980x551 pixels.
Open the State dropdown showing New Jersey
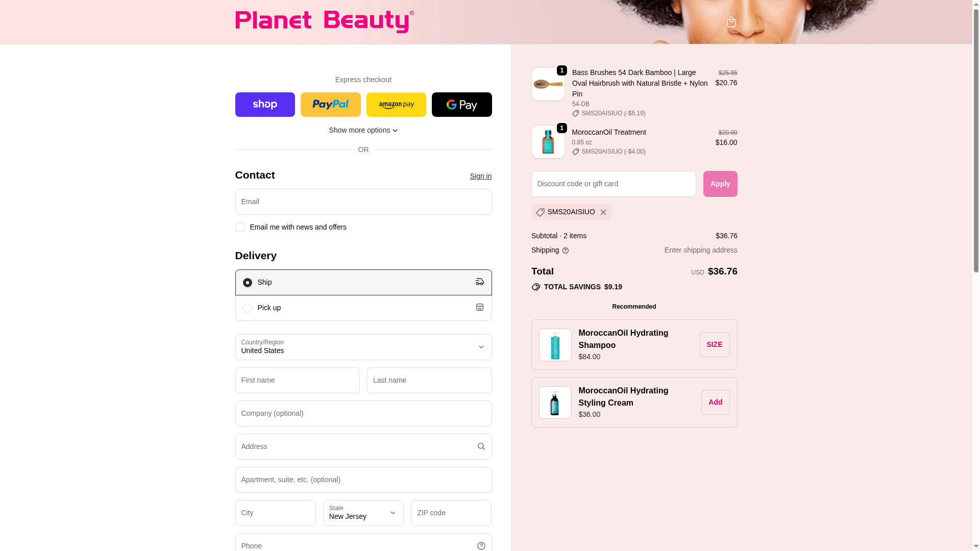point(363,513)
